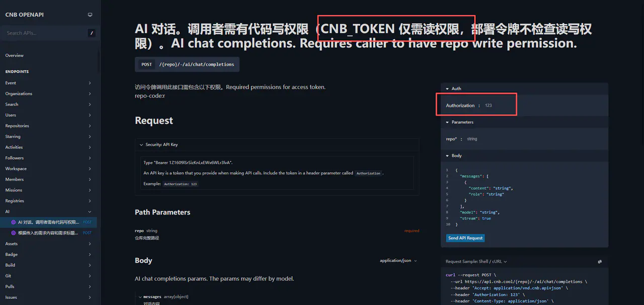The image size is (644, 305).
Task: Click the POST endpoint path badge
Action: [x=187, y=64]
